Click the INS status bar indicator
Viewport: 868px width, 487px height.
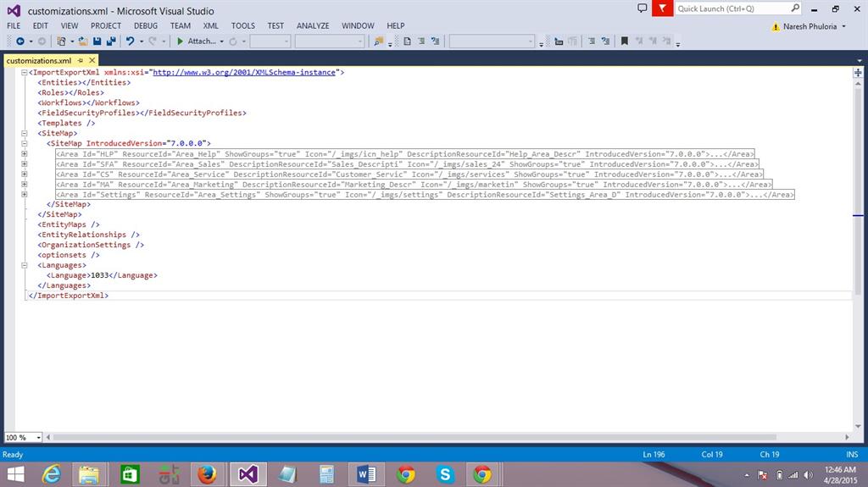(x=852, y=454)
